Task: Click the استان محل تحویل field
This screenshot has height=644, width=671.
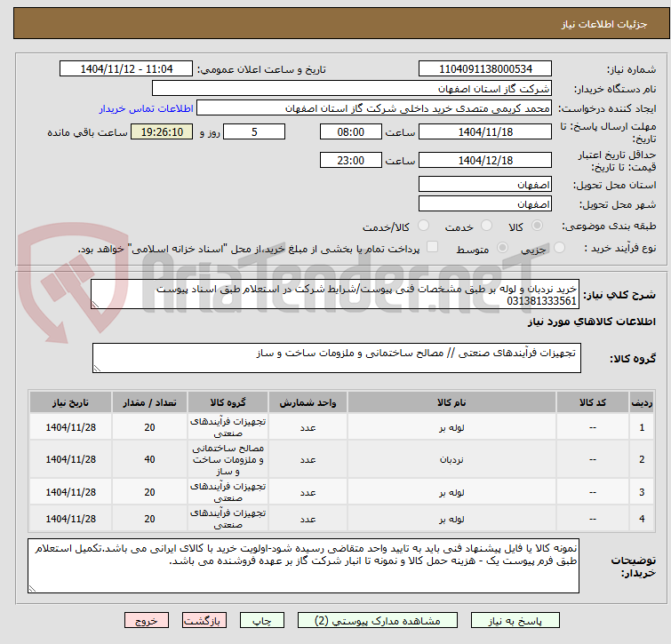Action: 485,184
